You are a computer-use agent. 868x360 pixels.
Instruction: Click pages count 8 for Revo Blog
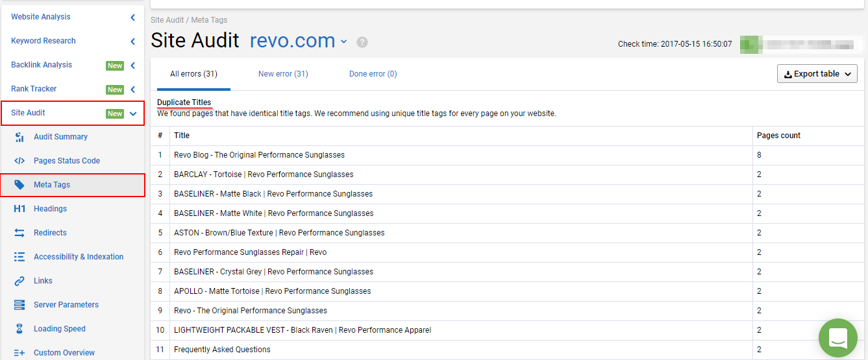click(x=759, y=155)
